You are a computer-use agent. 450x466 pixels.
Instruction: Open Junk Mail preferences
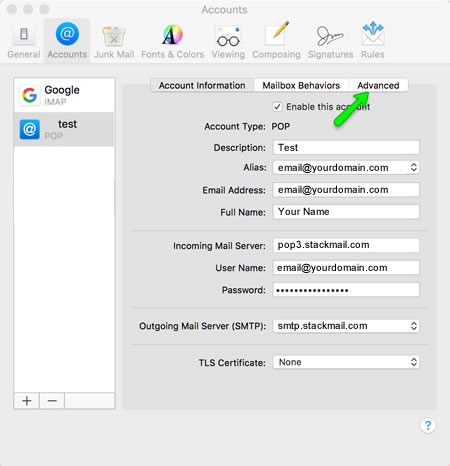pos(114,41)
